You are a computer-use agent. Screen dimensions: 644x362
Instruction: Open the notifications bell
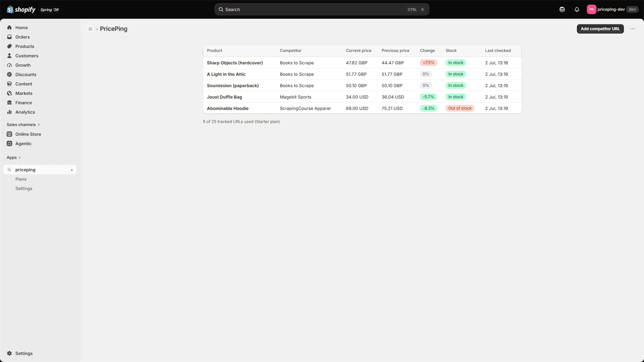tap(577, 9)
